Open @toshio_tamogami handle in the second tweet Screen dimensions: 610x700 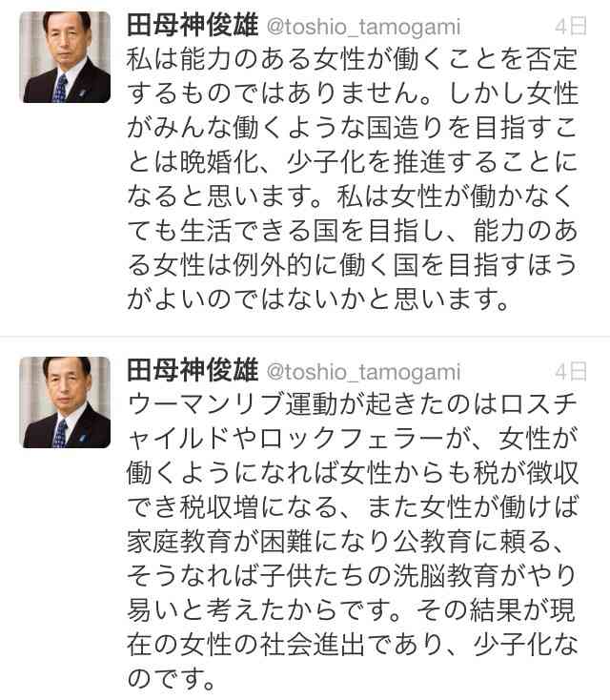point(363,372)
